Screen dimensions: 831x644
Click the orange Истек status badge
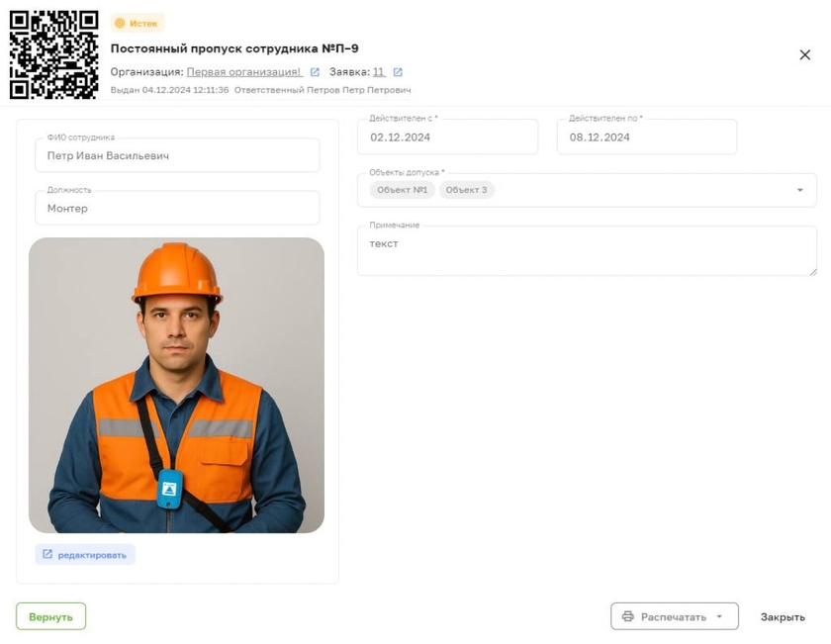138,23
